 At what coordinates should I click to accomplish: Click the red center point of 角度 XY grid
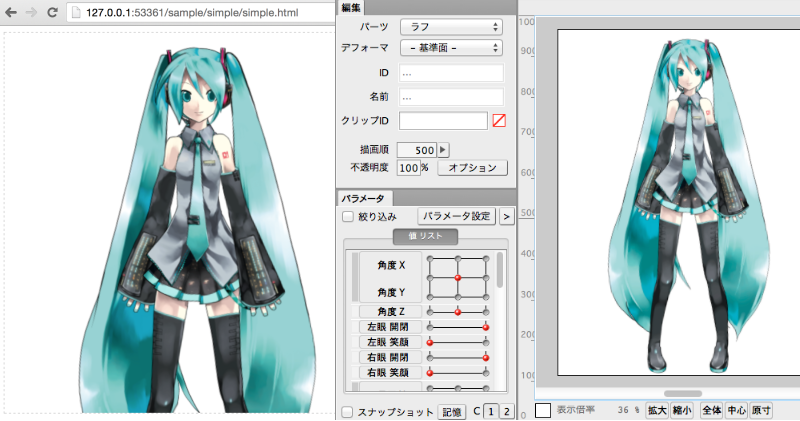coord(458,278)
